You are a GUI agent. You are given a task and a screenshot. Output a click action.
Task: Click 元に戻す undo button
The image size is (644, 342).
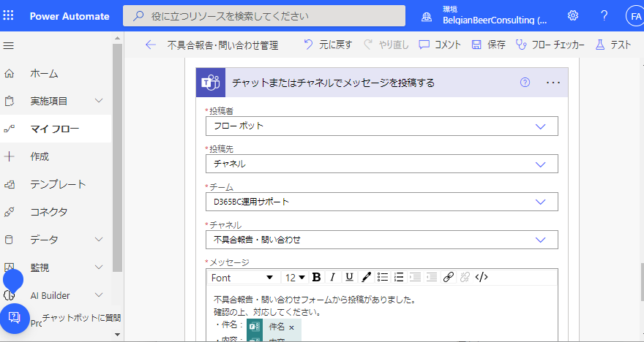[x=328, y=45]
